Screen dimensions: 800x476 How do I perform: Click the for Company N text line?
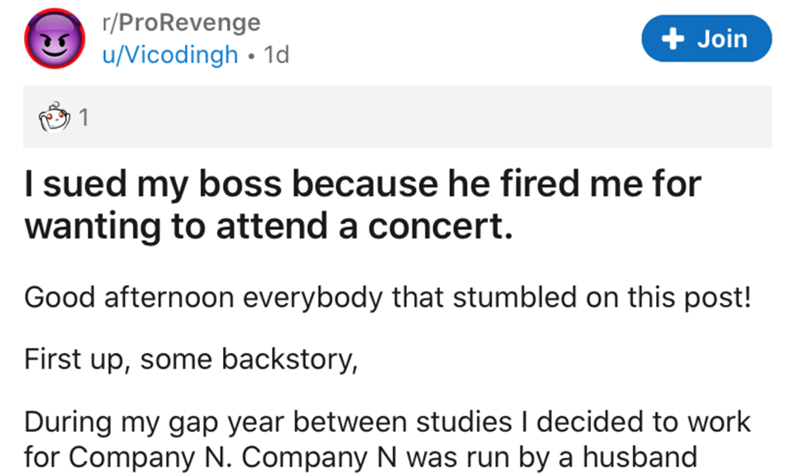[360, 457]
